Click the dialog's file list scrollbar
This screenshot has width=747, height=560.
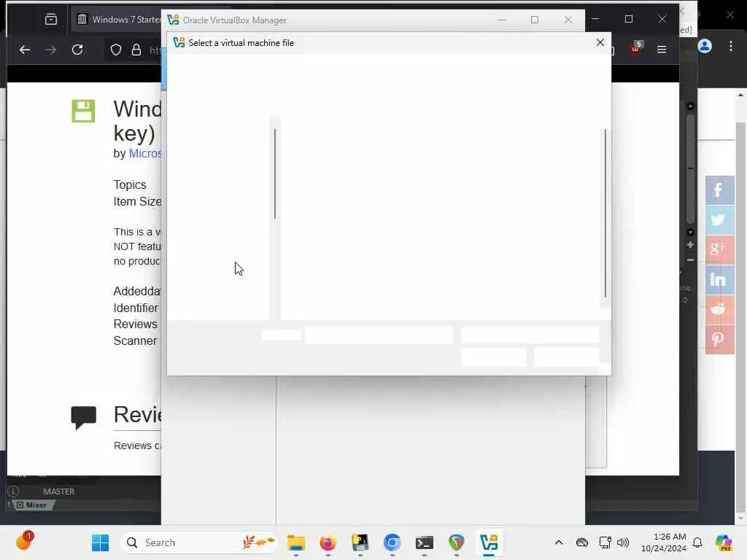(x=605, y=214)
